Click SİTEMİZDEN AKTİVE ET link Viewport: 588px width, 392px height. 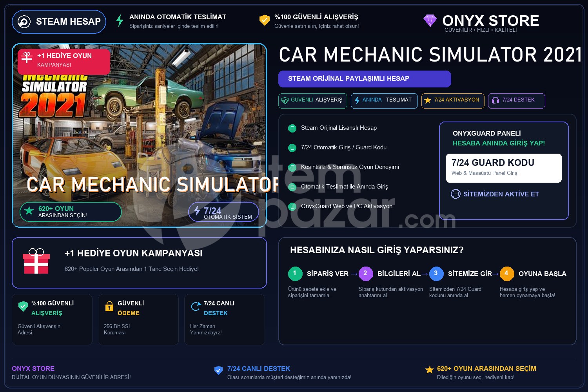click(x=501, y=194)
